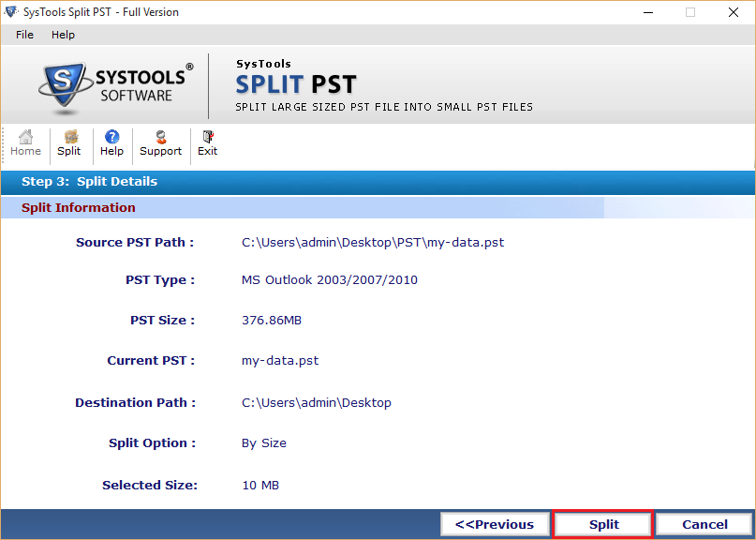Open Help from the toolbar question-mark icon
The height and width of the screenshot is (540, 756).
111,142
